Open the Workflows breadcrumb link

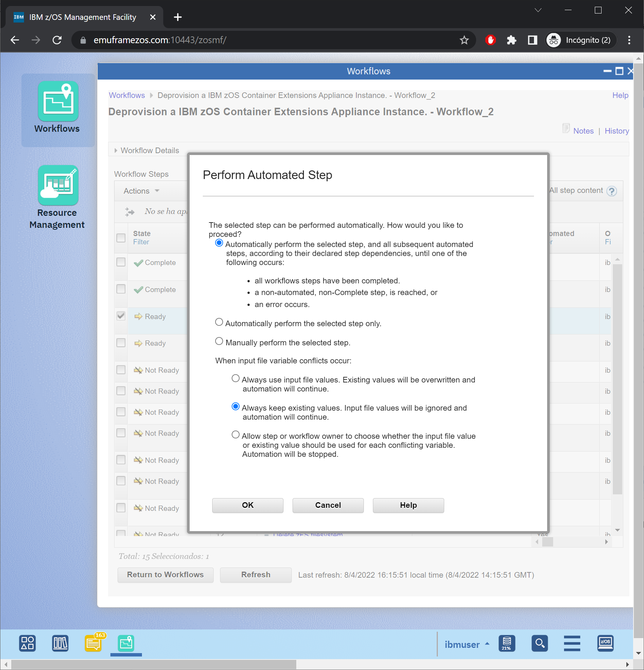coord(127,95)
